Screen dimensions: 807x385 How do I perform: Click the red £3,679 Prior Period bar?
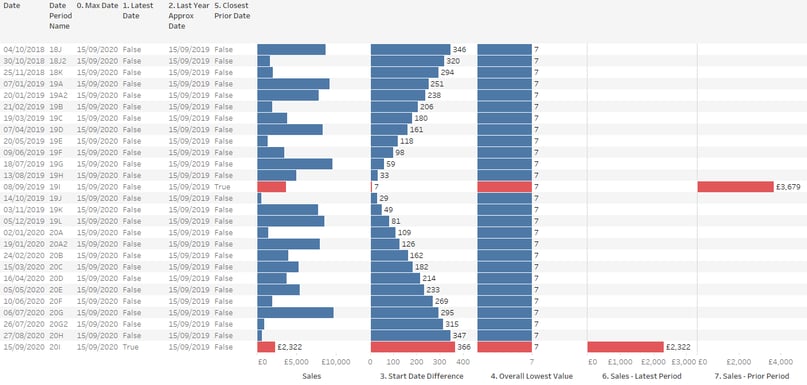[x=735, y=187]
